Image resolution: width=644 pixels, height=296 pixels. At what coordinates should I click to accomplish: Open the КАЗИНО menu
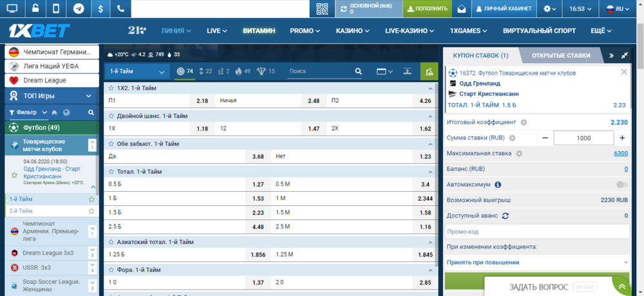click(x=352, y=31)
